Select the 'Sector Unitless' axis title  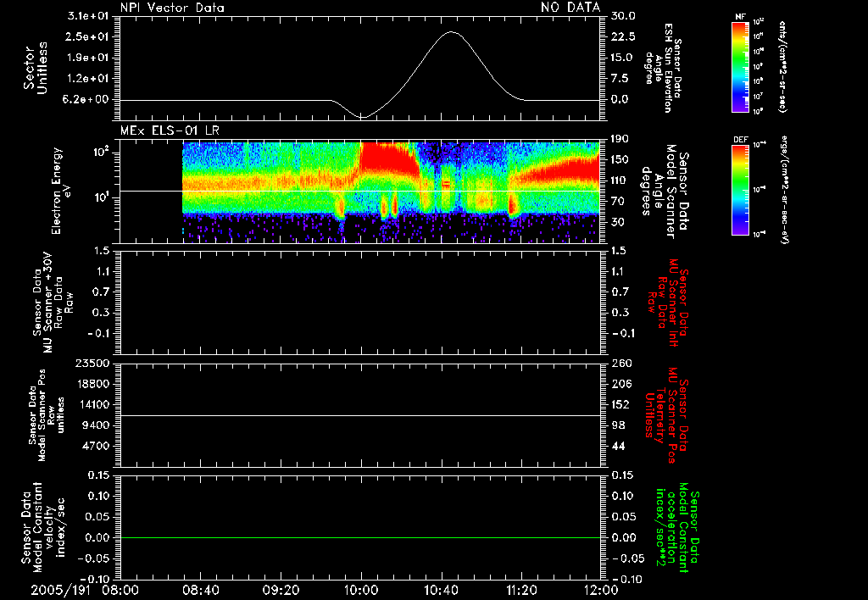(x=36, y=68)
